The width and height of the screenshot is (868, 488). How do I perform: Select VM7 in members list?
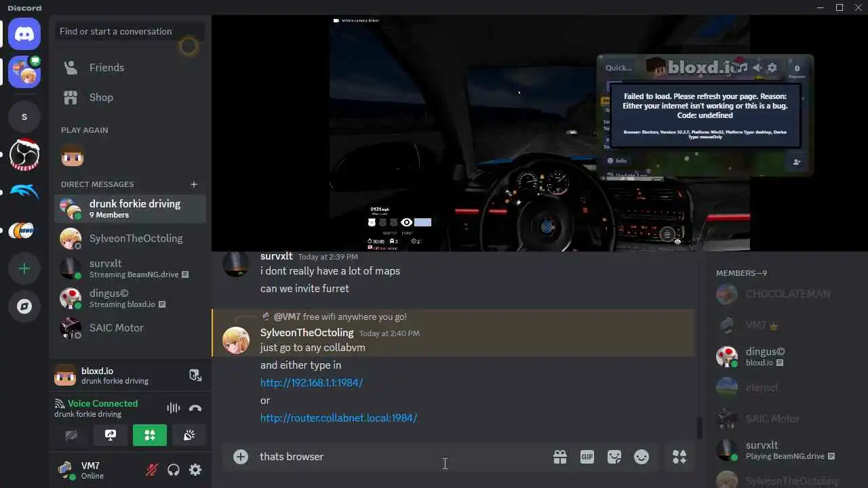[x=787, y=325]
